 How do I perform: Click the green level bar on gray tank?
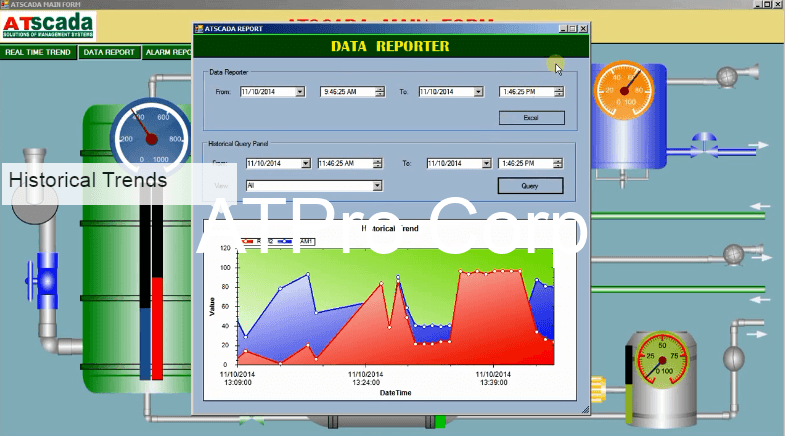tap(629, 403)
